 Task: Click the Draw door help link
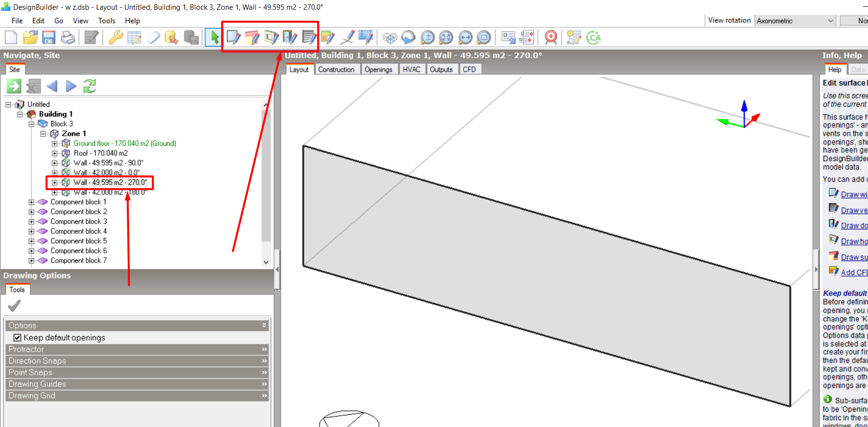pyautogui.click(x=854, y=225)
